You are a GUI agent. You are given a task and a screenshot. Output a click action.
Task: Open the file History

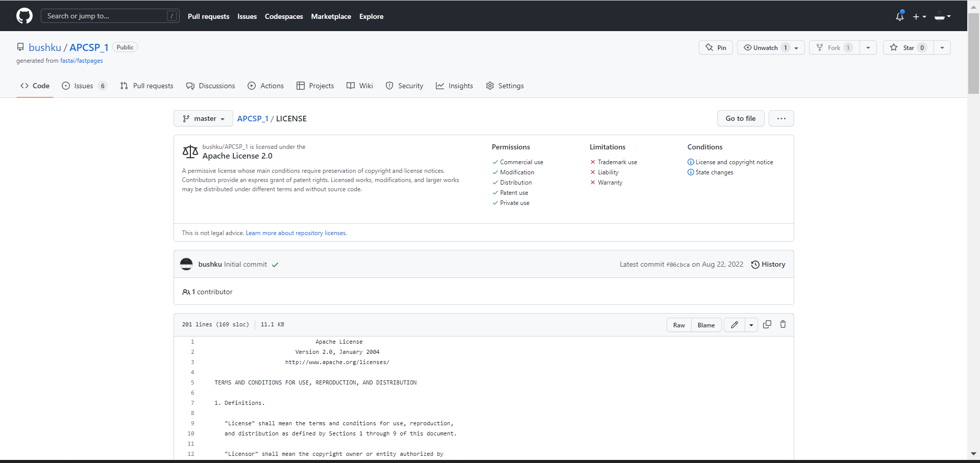point(768,264)
